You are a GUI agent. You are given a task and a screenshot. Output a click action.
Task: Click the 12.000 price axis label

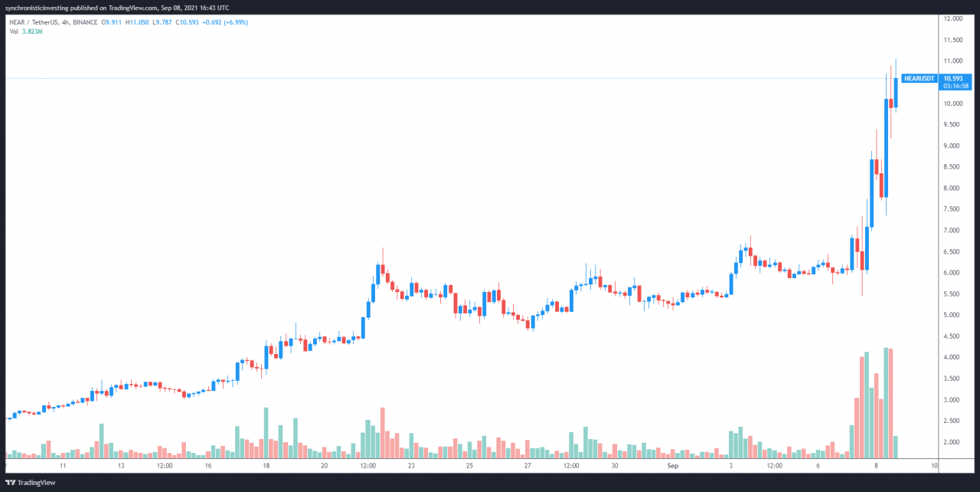click(x=952, y=18)
